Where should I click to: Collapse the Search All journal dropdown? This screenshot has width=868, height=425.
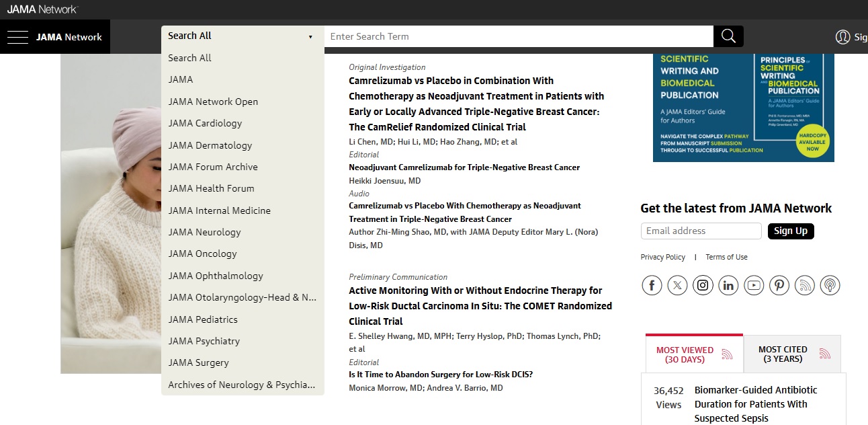coord(243,36)
